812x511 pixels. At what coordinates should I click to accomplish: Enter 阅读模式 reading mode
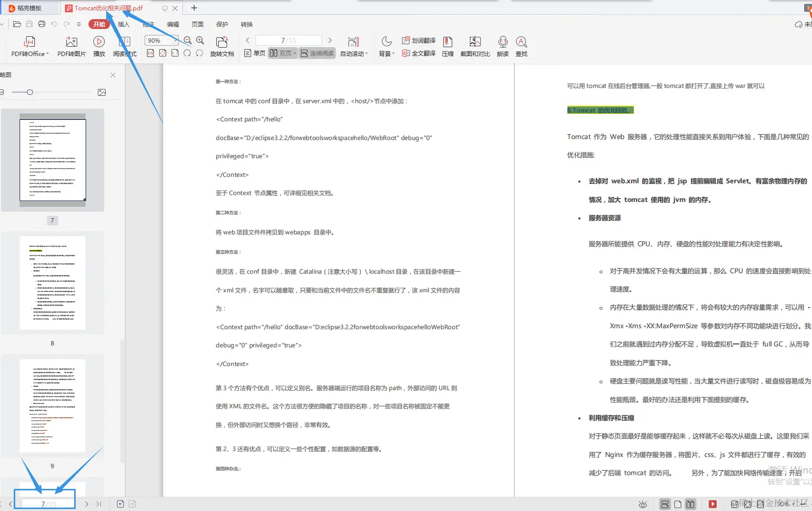tap(124, 47)
